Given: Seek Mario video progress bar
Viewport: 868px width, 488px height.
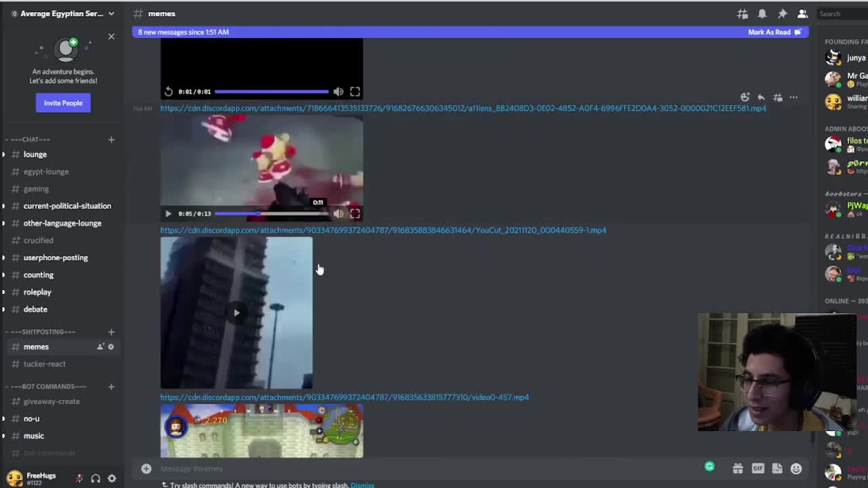Looking at the screenshot, I should tap(271, 213).
